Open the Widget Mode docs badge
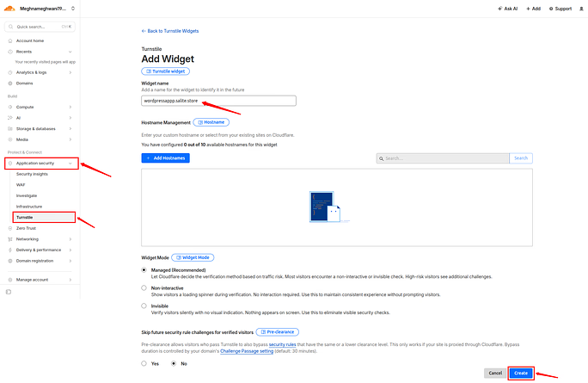 tap(193, 257)
